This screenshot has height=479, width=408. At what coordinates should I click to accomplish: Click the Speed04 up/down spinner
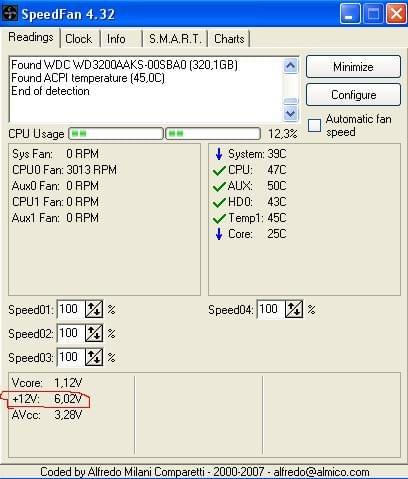[294, 309]
